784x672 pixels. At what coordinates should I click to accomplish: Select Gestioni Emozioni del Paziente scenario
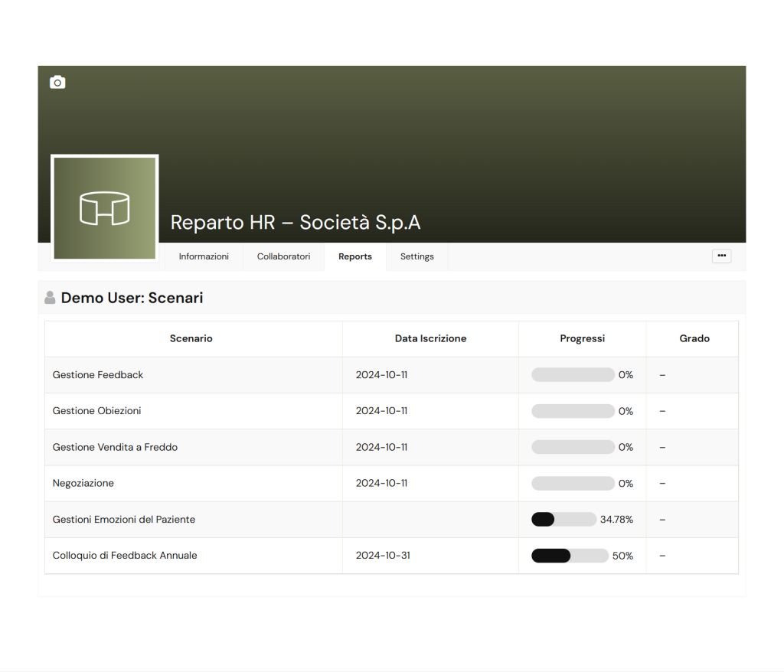(x=124, y=520)
